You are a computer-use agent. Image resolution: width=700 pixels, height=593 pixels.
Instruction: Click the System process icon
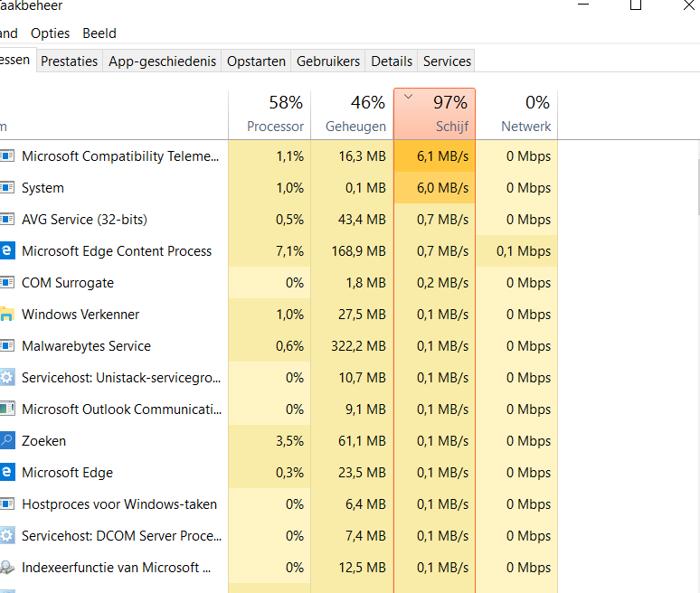coord(7,188)
